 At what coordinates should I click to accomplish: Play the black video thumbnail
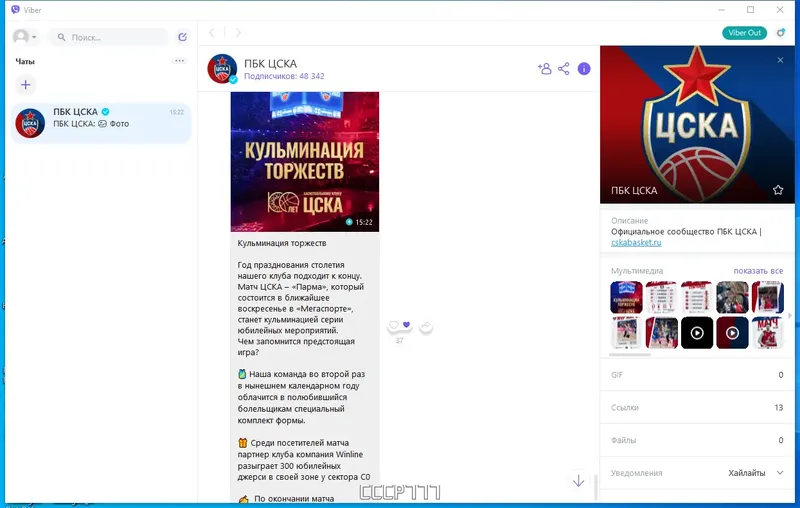point(696,333)
